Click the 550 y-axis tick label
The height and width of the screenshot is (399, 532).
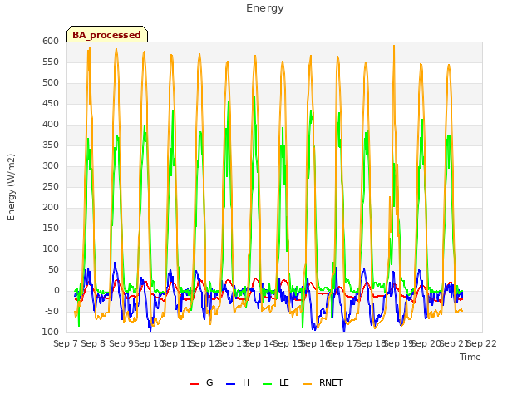click(x=51, y=62)
